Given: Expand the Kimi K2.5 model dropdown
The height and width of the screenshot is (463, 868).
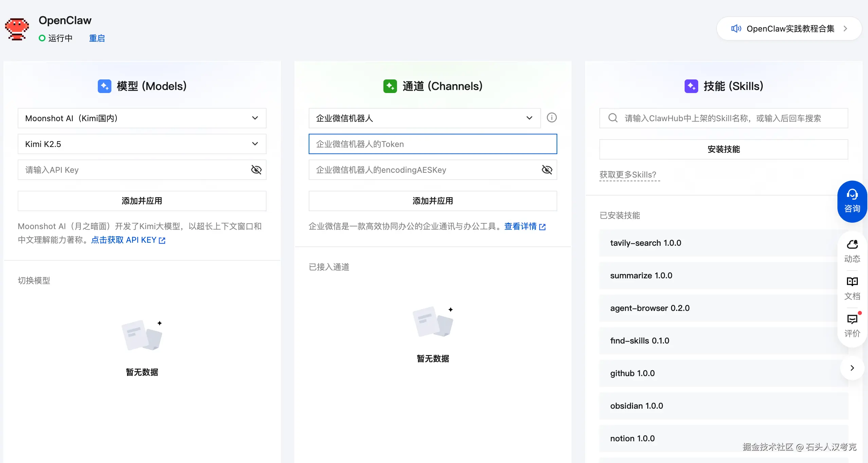Looking at the screenshot, I should (x=142, y=144).
